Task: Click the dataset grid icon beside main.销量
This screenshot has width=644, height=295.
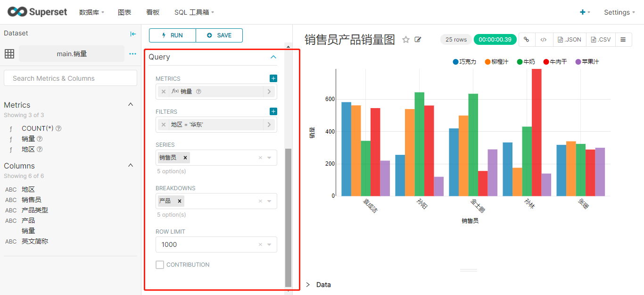Action: pyautogui.click(x=9, y=53)
